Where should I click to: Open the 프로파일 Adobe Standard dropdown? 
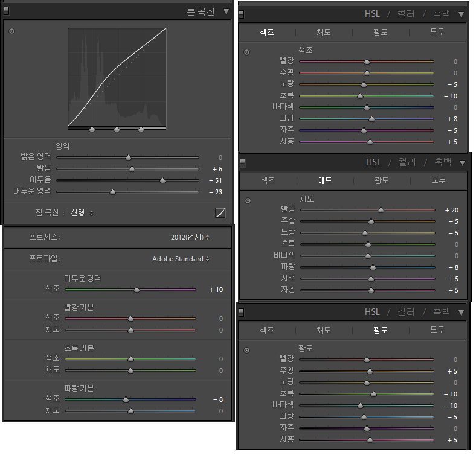click(x=181, y=259)
